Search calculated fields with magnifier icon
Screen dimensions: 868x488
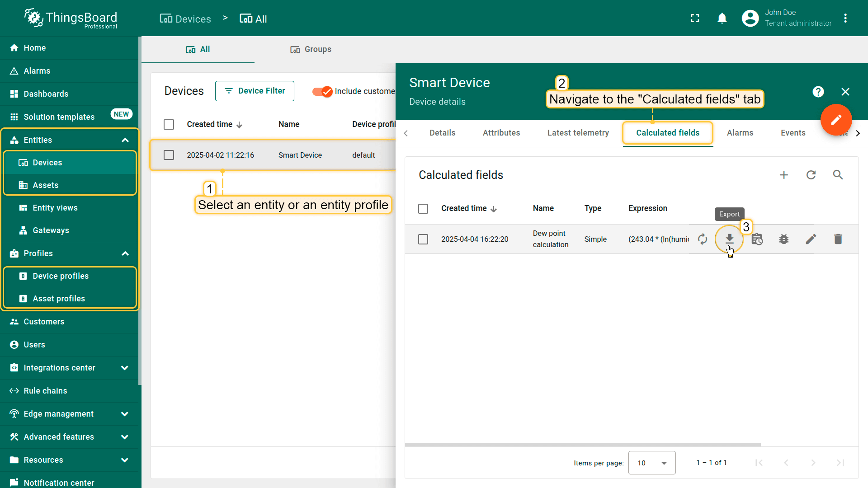coord(838,175)
